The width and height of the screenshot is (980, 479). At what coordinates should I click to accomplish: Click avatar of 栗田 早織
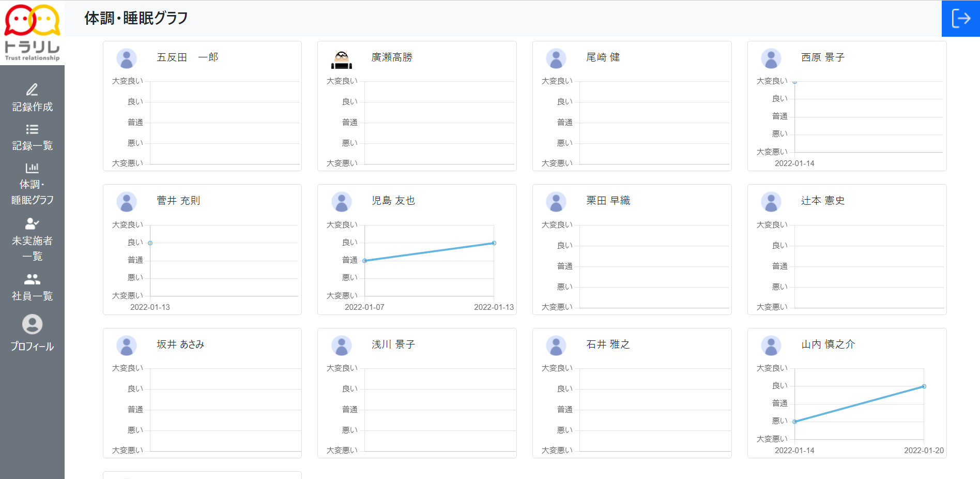coord(556,202)
